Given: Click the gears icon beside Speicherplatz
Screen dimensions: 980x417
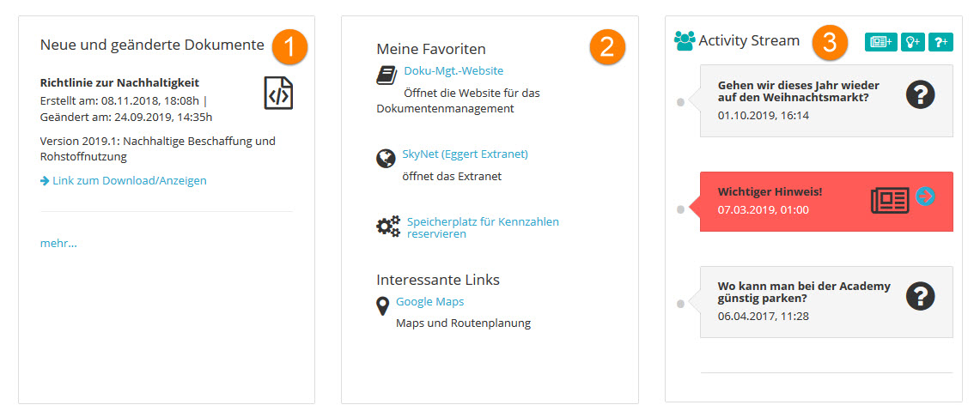Looking at the screenshot, I should pos(388,227).
